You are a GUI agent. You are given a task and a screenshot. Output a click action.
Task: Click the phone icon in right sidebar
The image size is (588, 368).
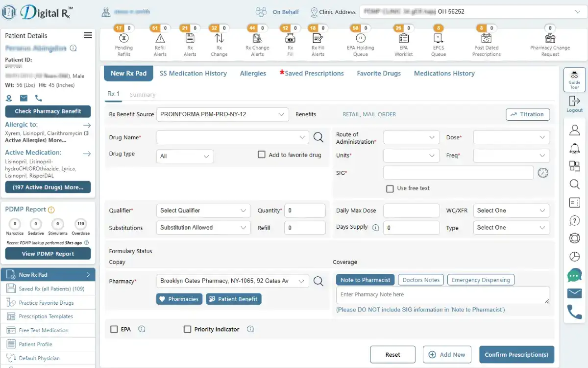click(x=574, y=312)
